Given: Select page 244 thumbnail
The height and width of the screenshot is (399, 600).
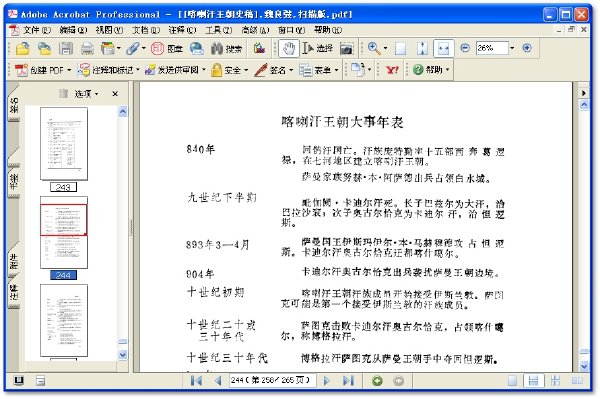Looking at the screenshot, I should pyautogui.click(x=64, y=232).
